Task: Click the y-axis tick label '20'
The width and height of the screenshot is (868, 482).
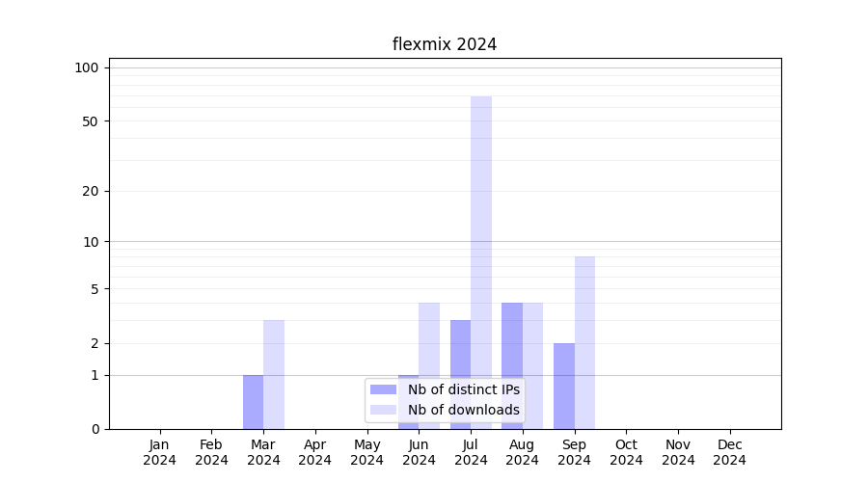Action: click(x=91, y=191)
